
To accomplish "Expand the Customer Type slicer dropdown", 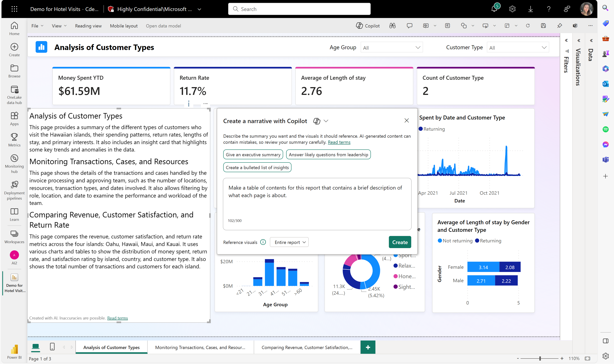I will tap(518, 48).
